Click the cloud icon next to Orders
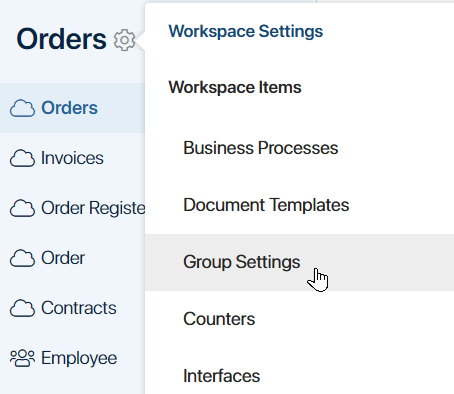The image size is (454, 394). tap(22, 108)
